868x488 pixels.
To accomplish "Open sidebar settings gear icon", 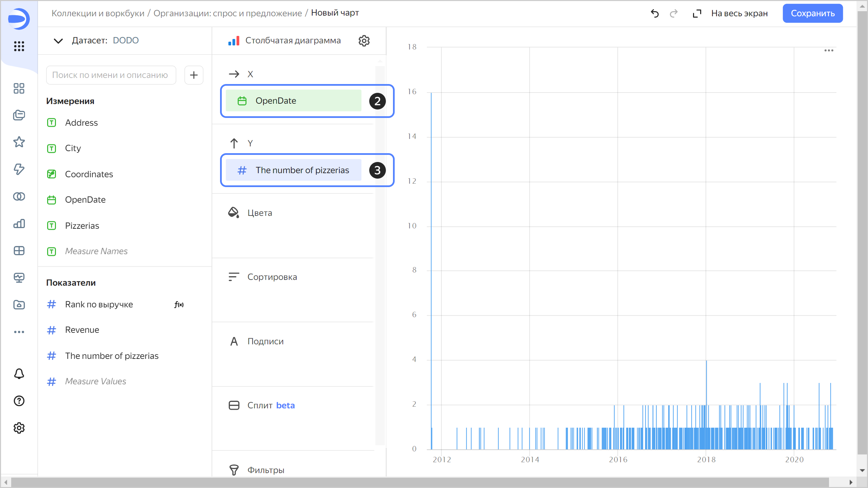I will coord(19,428).
